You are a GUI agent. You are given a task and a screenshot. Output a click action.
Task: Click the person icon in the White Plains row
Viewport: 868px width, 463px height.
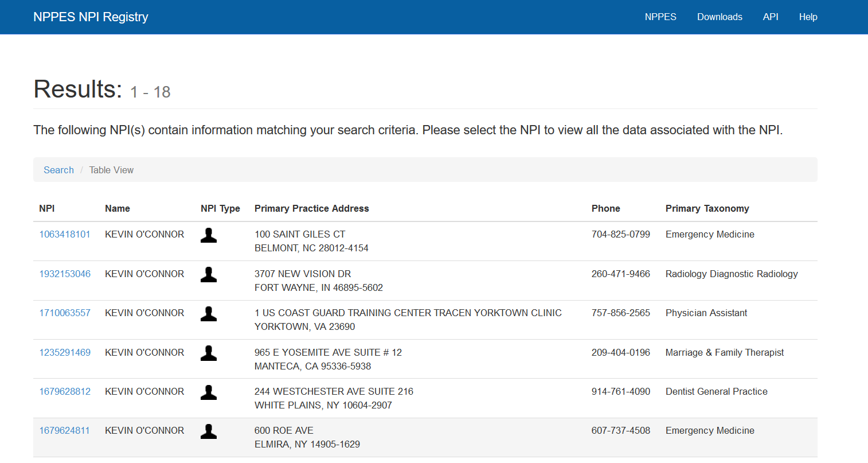(209, 392)
